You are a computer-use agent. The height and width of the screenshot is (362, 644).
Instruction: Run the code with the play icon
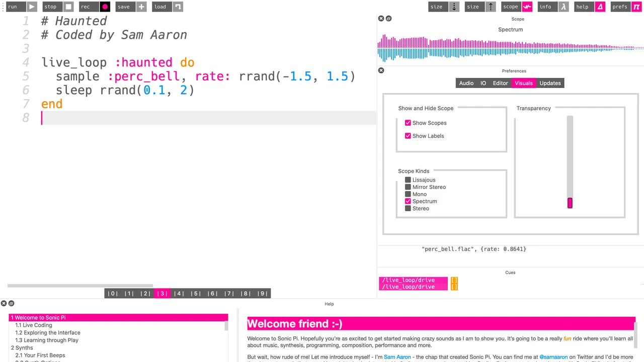point(32,7)
